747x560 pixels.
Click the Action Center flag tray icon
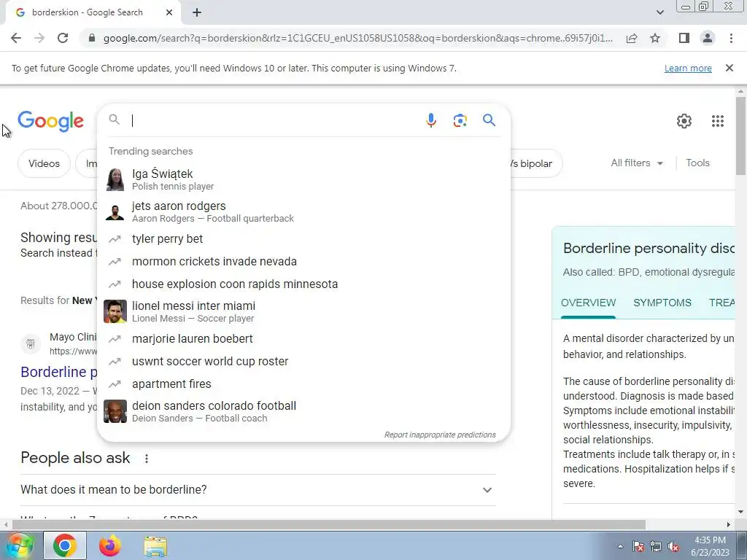coord(638,547)
